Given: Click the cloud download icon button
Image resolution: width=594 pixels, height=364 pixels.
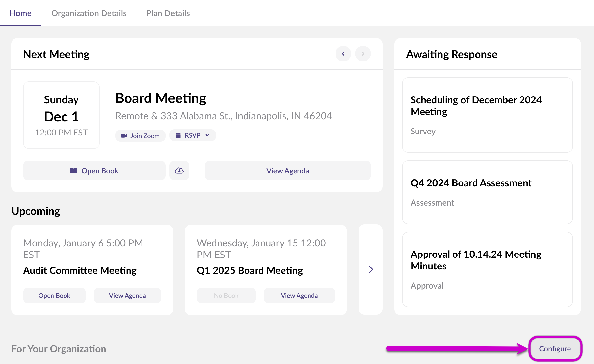Looking at the screenshot, I should [179, 170].
